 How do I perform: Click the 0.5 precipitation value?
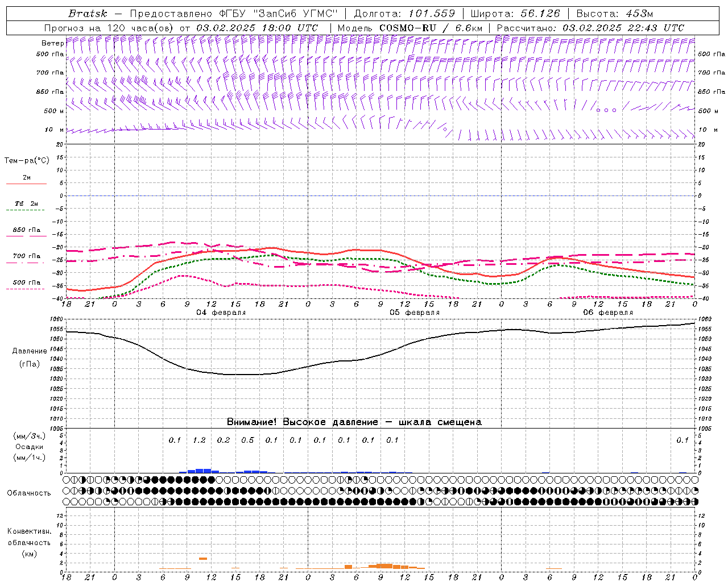247,440
